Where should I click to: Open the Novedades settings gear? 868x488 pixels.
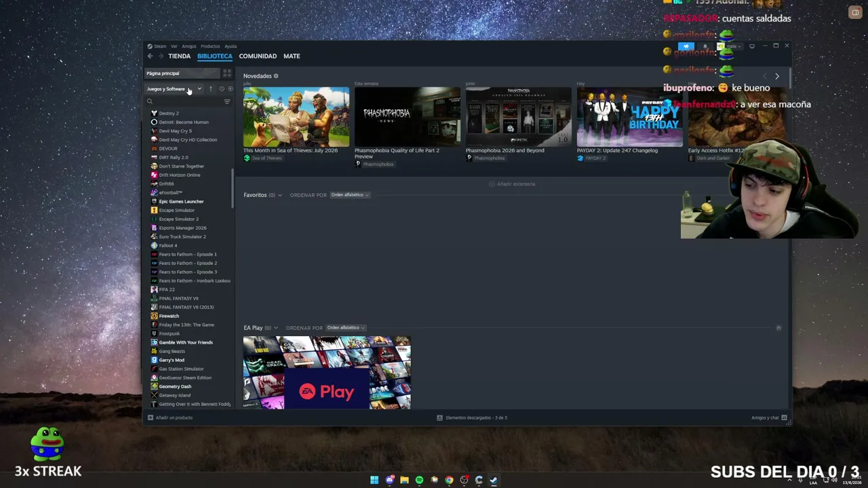(276, 76)
